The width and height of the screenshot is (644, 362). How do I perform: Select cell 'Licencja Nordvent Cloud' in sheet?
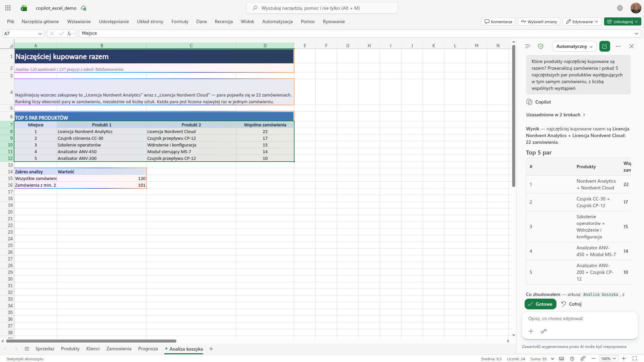(191, 131)
